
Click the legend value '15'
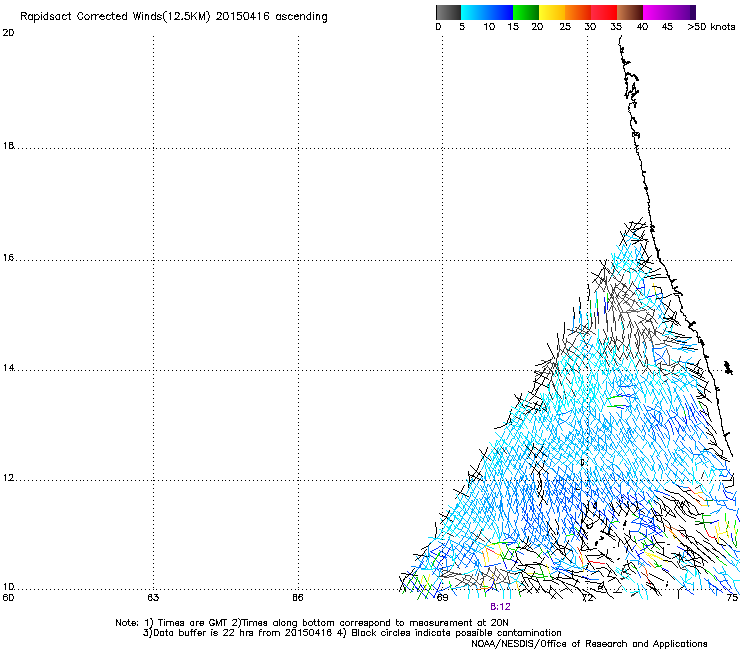513,27
